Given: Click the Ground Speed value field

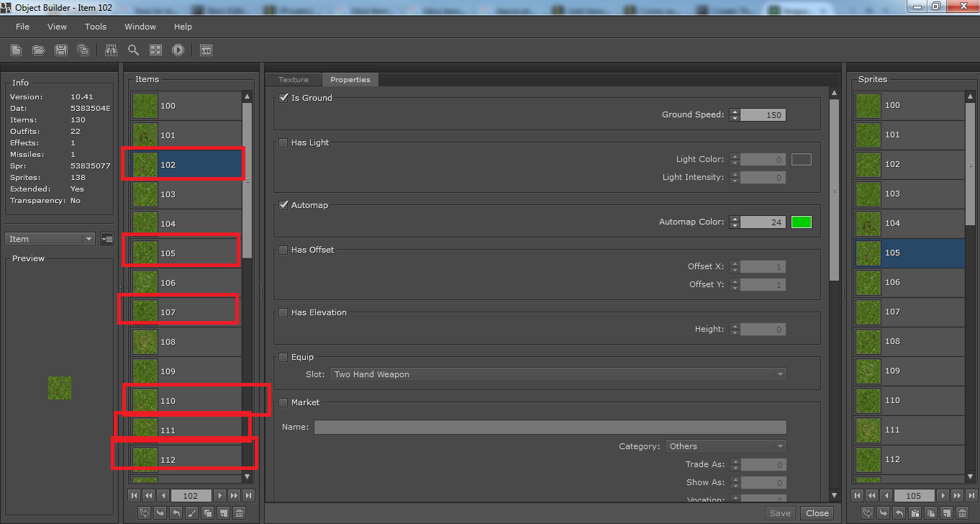Looking at the screenshot, I should coord(763,114).
